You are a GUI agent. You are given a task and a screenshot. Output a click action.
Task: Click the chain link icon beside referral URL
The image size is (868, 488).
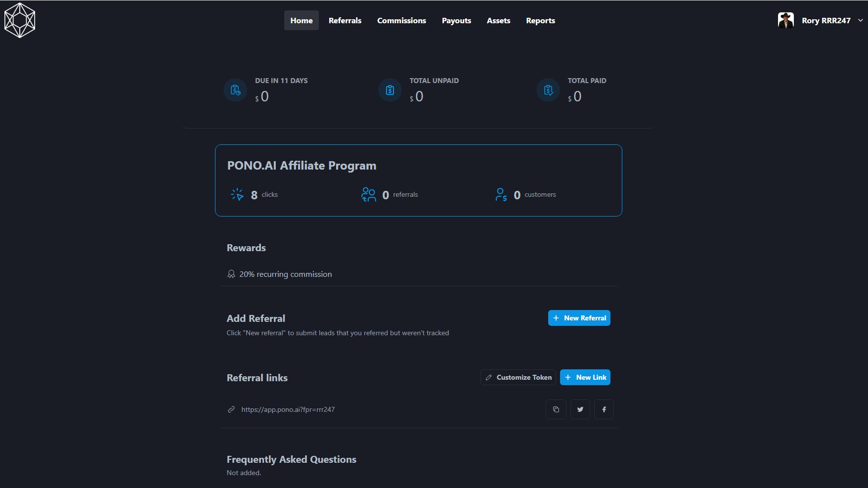(x=231, y=409)
